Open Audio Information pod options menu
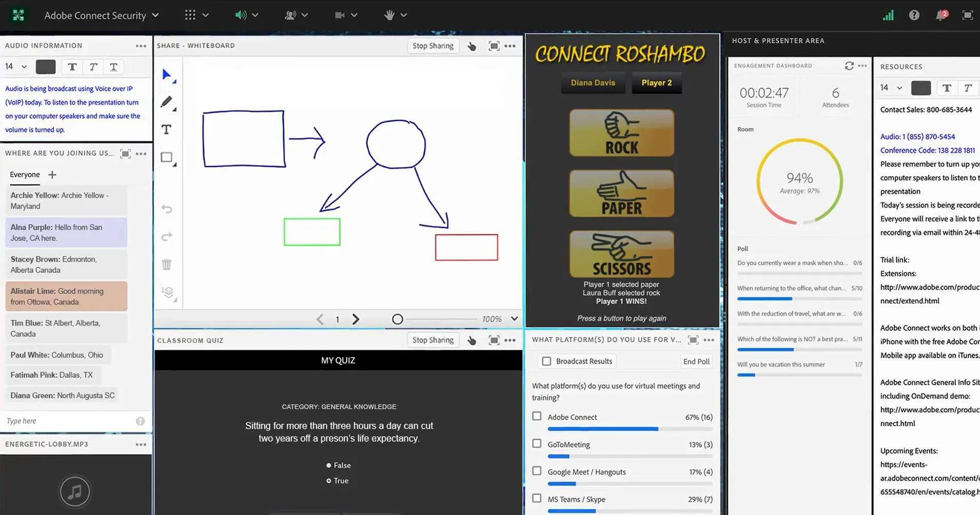This screenshot has height=515, width=980. coord(141,46)
